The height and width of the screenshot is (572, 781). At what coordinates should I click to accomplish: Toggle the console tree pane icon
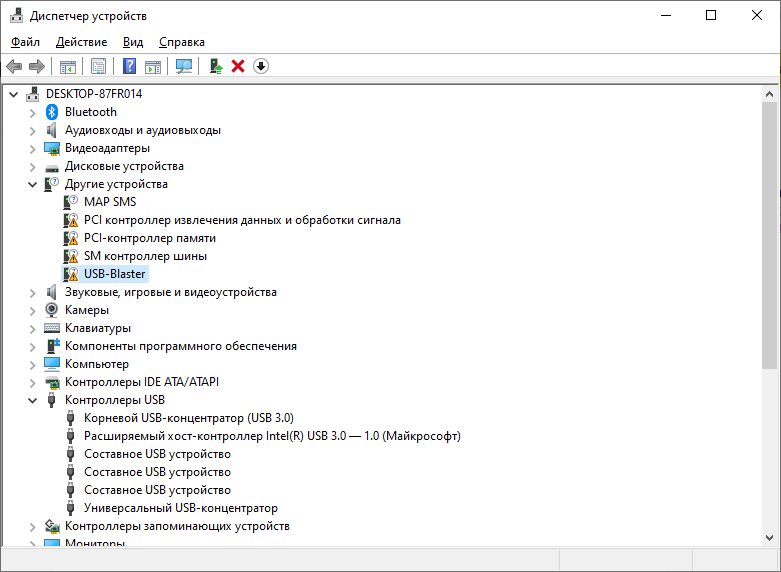68,66
